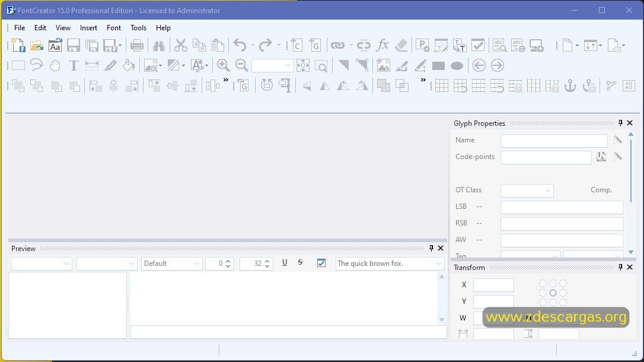Create a new font project
The height and width of the screenshot is (362, 644).
18,45
